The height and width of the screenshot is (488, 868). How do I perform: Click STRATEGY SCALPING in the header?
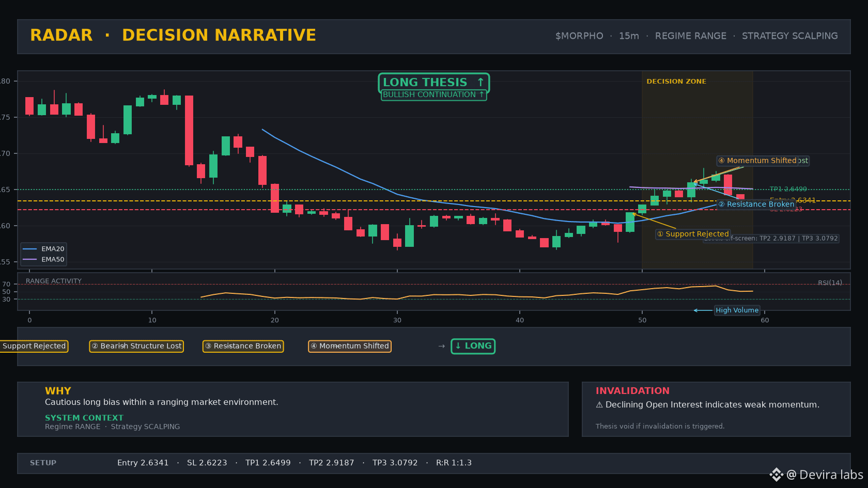coord(790,36)
